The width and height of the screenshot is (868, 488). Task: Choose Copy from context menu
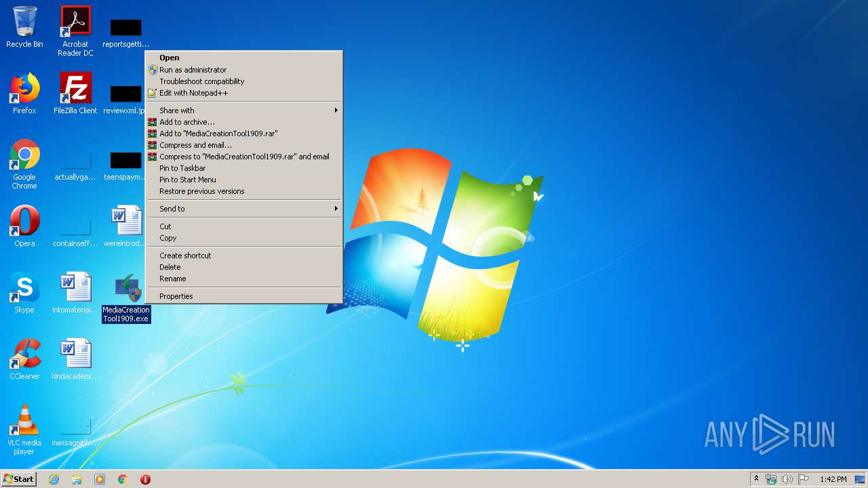(244, 238)
